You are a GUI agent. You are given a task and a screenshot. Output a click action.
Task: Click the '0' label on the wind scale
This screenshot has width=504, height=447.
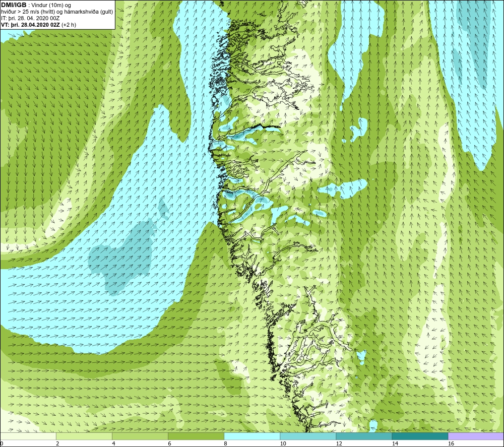click(x=2, y=443)
